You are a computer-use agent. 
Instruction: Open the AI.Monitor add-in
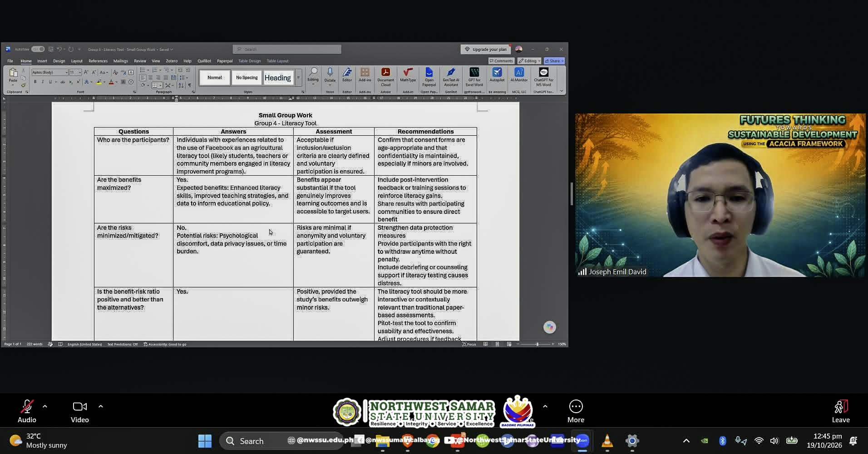519,75
